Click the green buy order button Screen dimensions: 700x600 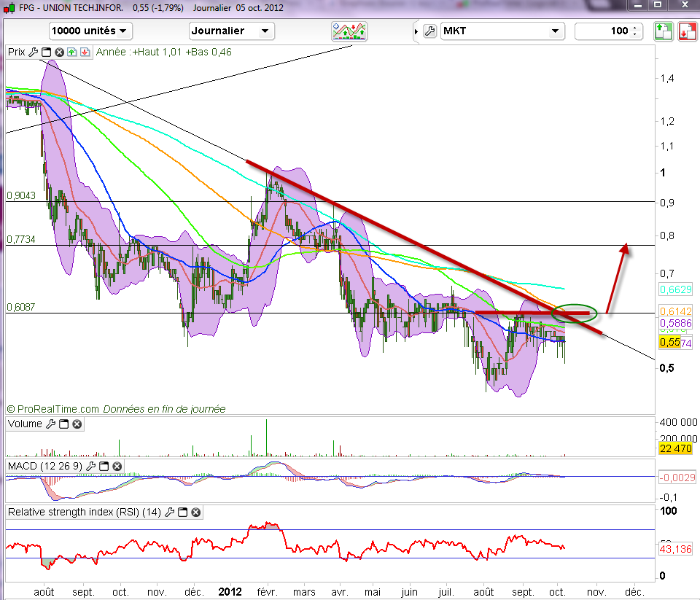click(663, 31)
